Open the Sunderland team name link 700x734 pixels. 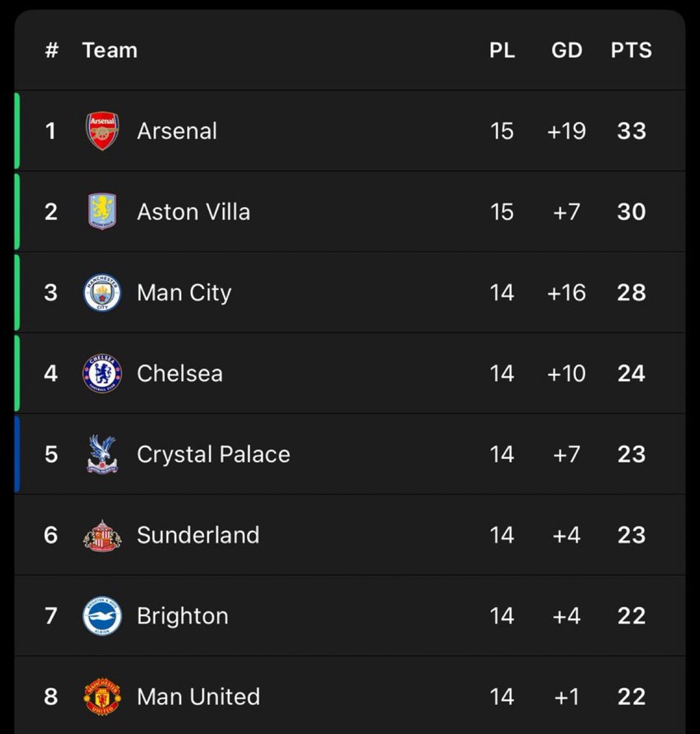(198, 535)
